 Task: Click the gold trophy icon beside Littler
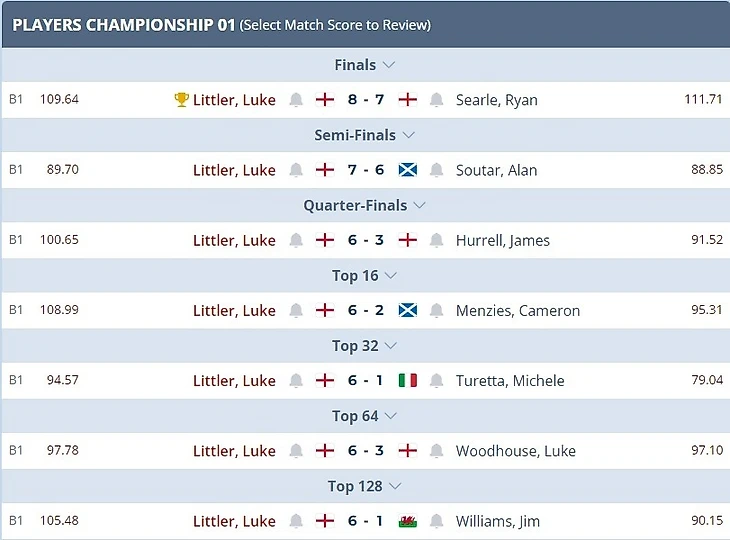(181, 100)
